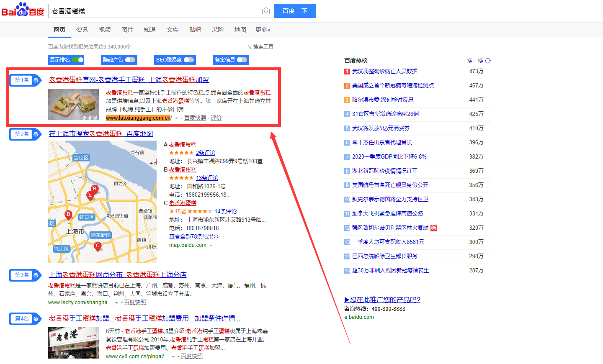The image size is (603, 364).
Task: Click 查看全部78条结果>> link
Action: tap(194, 236)
